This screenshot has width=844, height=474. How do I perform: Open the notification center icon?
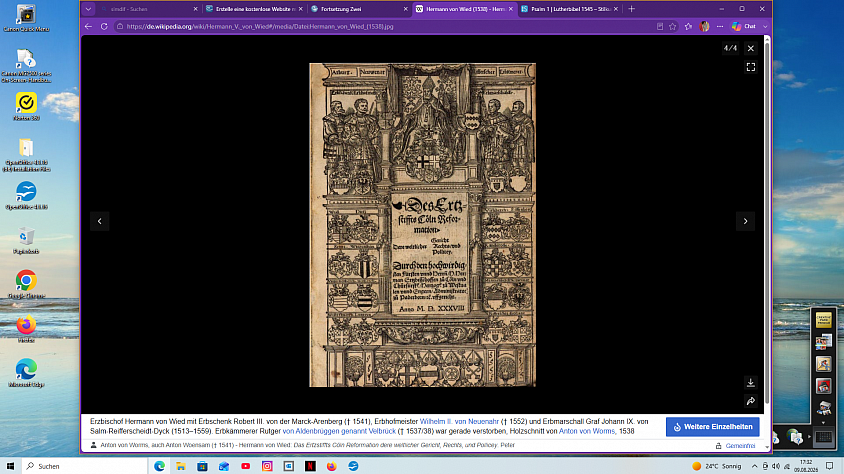pyautogui.click(x=829, y=466)
